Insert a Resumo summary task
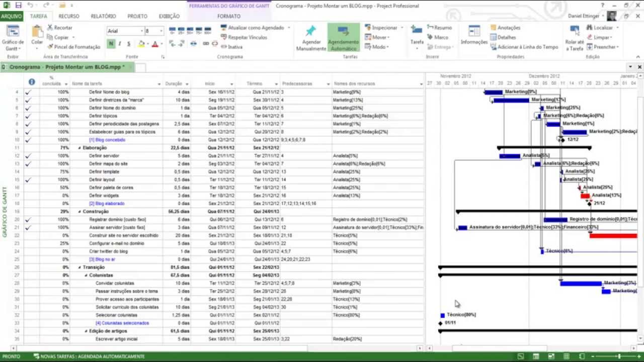This screenshot has width=644, height=362. 439,28
